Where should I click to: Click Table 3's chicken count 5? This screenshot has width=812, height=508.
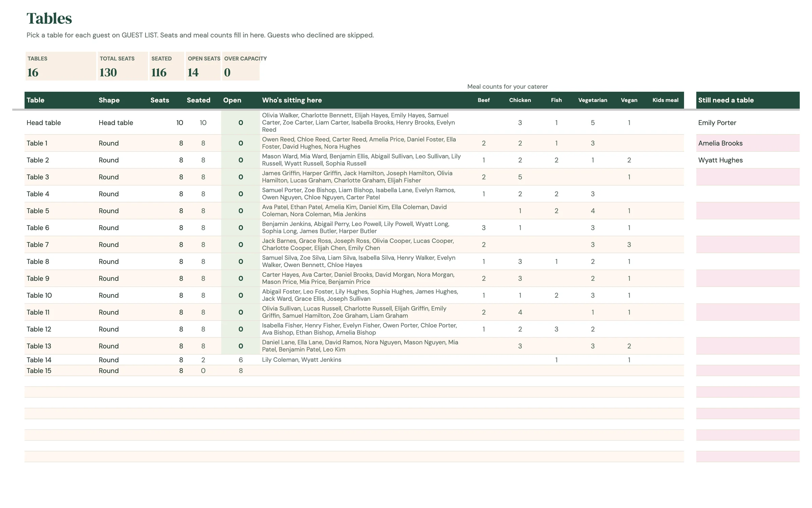pos(520,177)
